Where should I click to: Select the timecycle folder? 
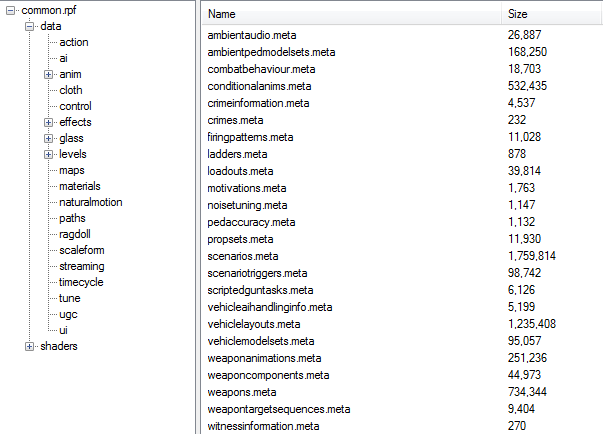[81, 282]
